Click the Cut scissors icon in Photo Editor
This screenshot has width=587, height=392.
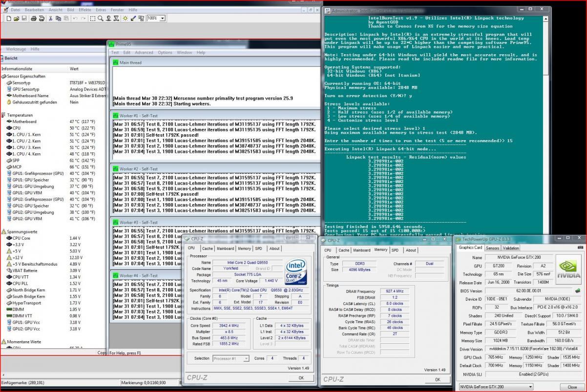point(50,19)
